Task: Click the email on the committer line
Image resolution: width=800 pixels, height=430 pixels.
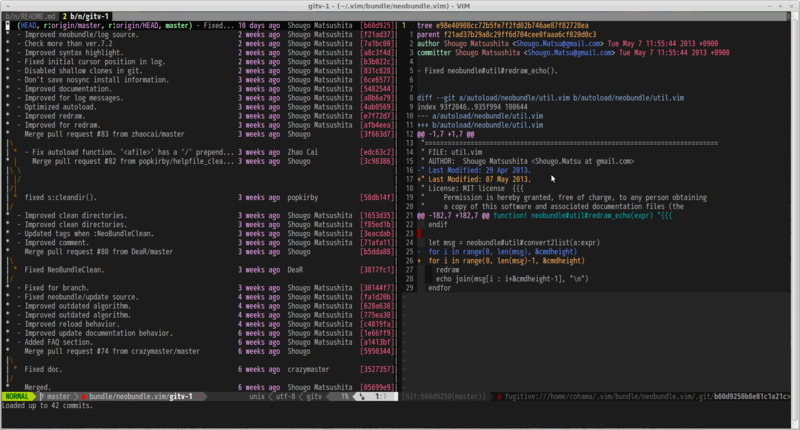Action: coord(569,53)
